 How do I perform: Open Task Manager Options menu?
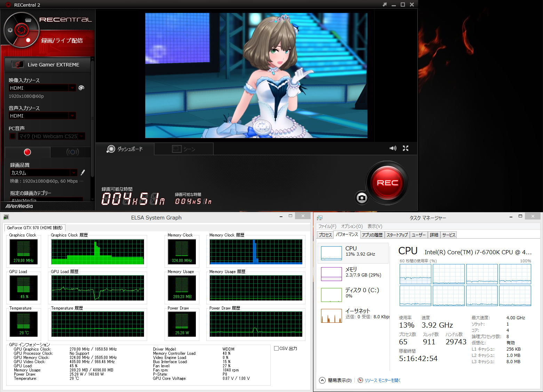pyautogui.click(x=352, y=226)
